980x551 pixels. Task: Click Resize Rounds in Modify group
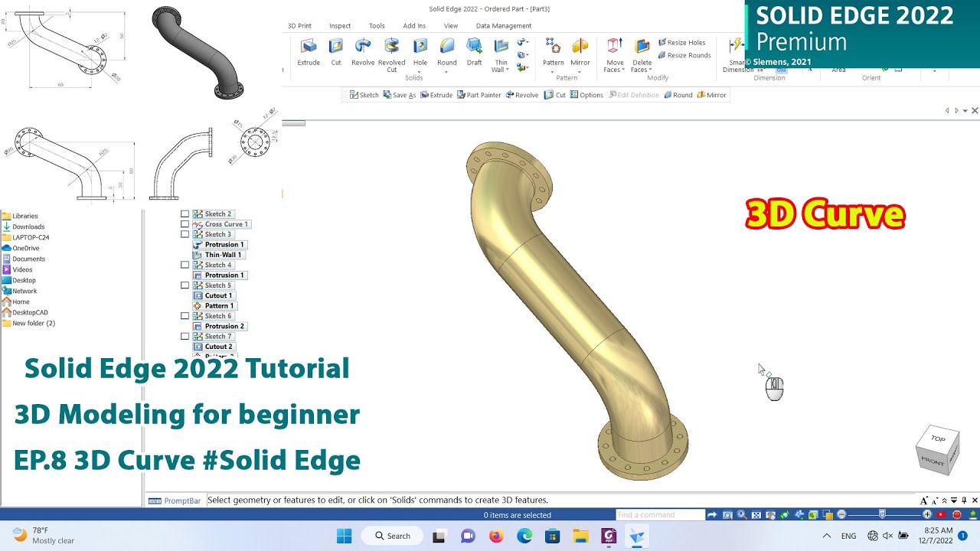pos(684,55)
